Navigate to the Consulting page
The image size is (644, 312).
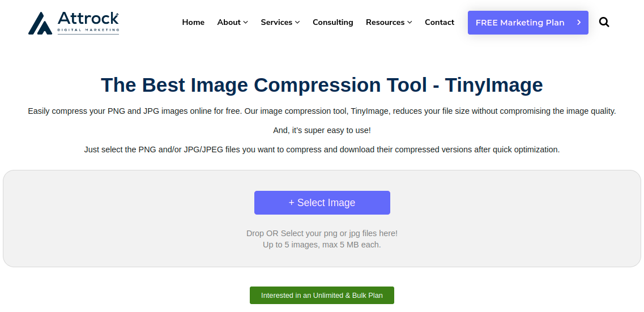[x=332, y=22]
